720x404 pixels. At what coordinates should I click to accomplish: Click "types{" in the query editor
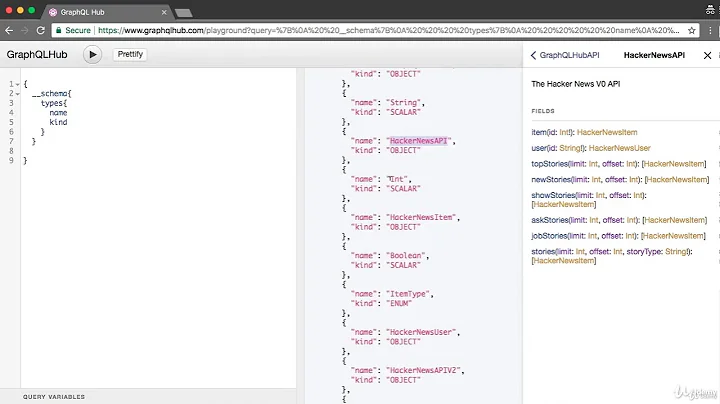(x=54, y=103)
